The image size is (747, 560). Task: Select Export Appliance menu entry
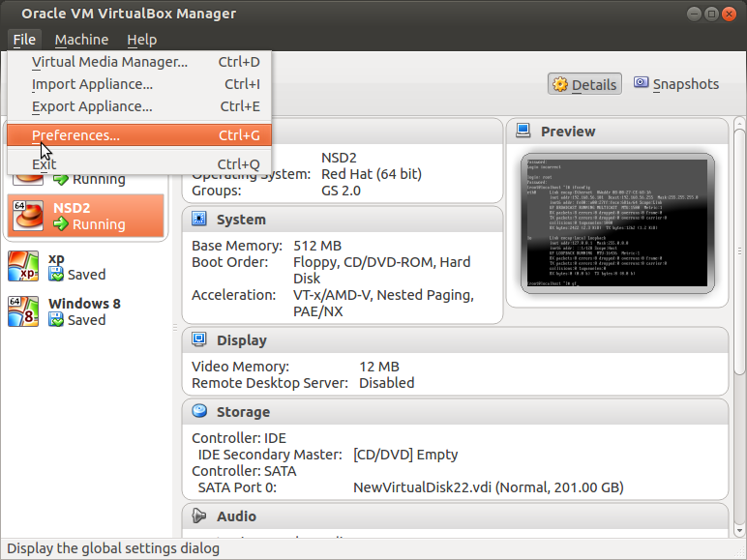tap(139, 106)
